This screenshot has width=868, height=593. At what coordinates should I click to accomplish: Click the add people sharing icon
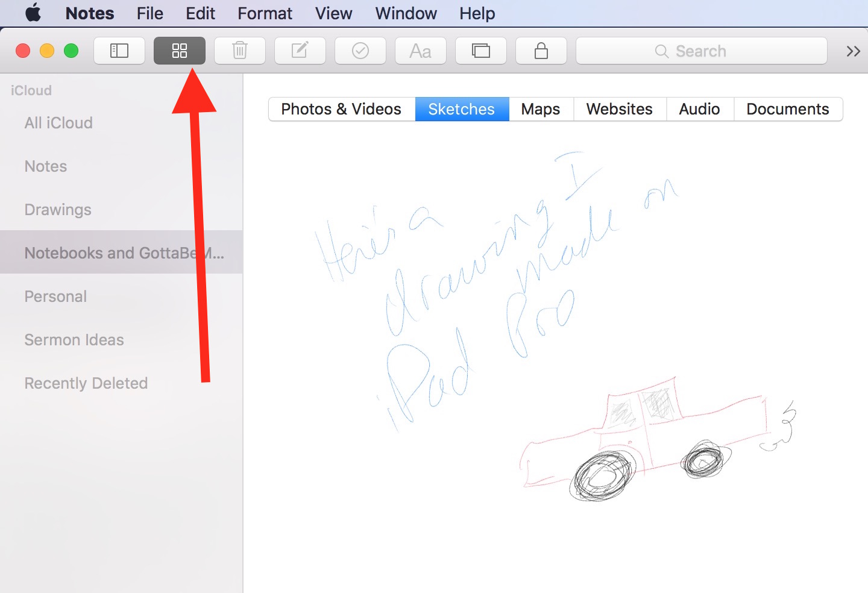(480, 51)
